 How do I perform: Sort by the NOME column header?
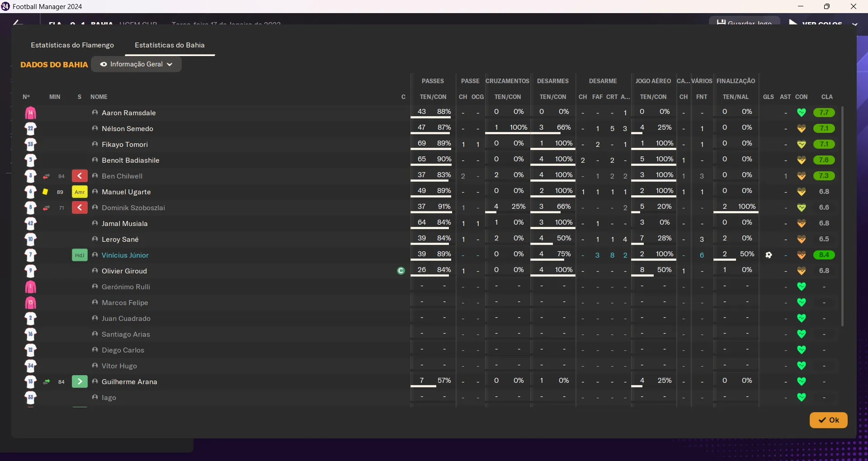pyautogui.click(x=99, y=97)
